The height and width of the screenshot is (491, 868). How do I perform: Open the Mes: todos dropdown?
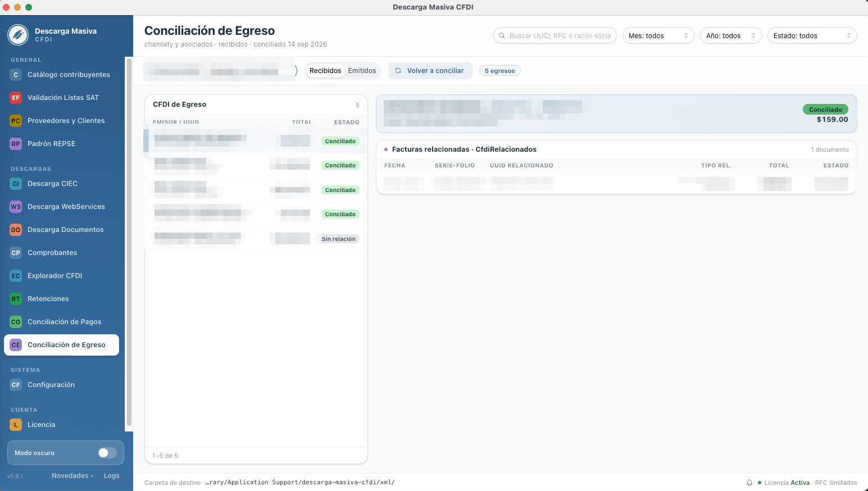coord(658,35)
